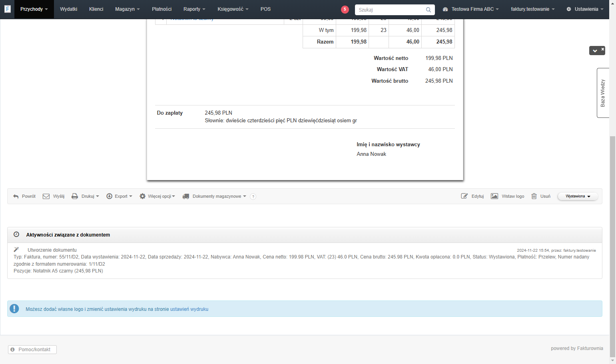Open the POS module
The width and height of the screenshot is (616, 364).
coord(265,9)
